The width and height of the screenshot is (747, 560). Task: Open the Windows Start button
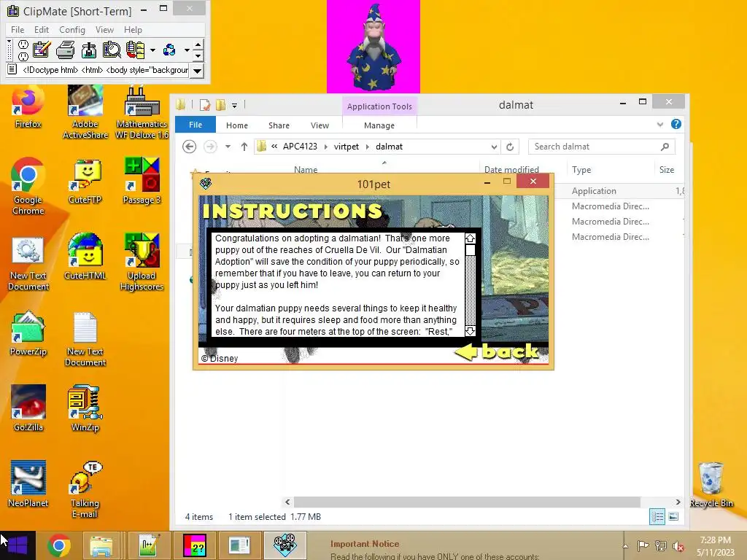click(18, 545)
